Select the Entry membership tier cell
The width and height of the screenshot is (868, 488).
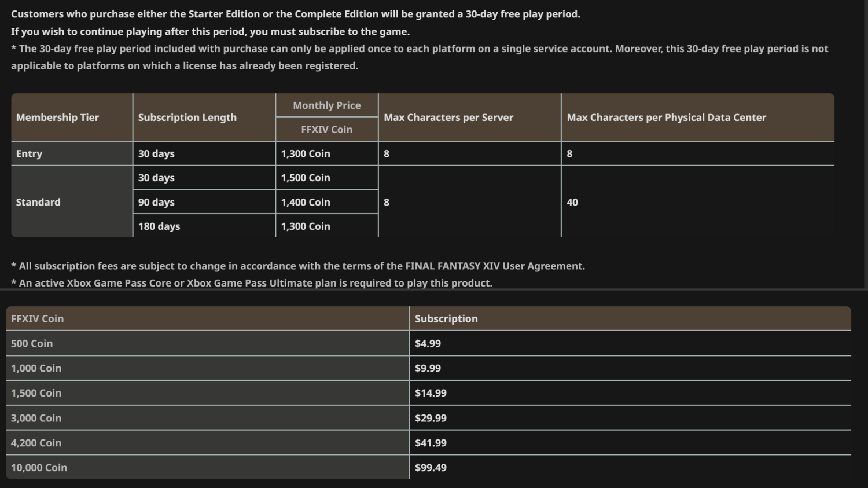tap(29, 153)
